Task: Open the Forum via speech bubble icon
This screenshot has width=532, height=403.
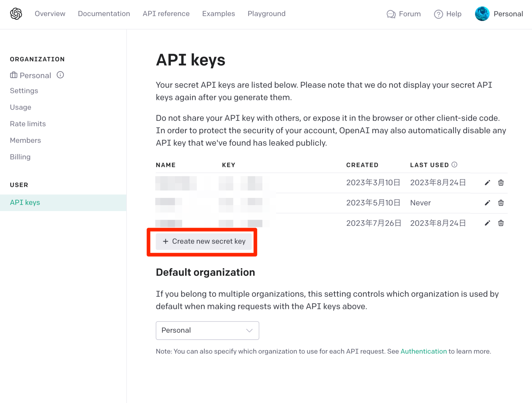Action: (x=391, y=14)
